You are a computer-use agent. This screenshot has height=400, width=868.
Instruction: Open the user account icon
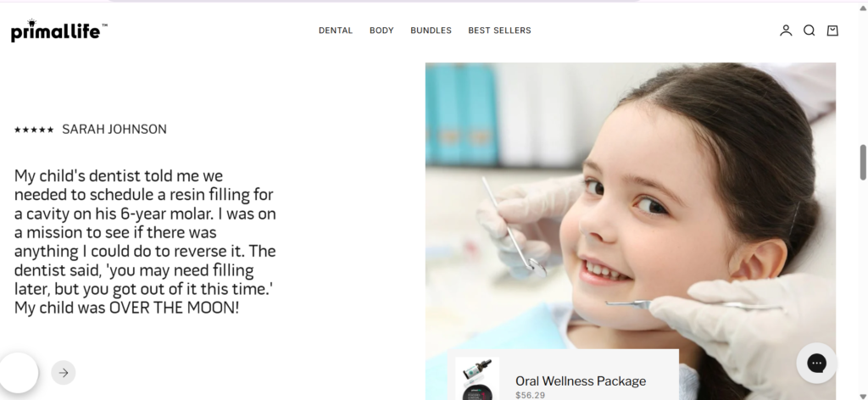(786, 31)
